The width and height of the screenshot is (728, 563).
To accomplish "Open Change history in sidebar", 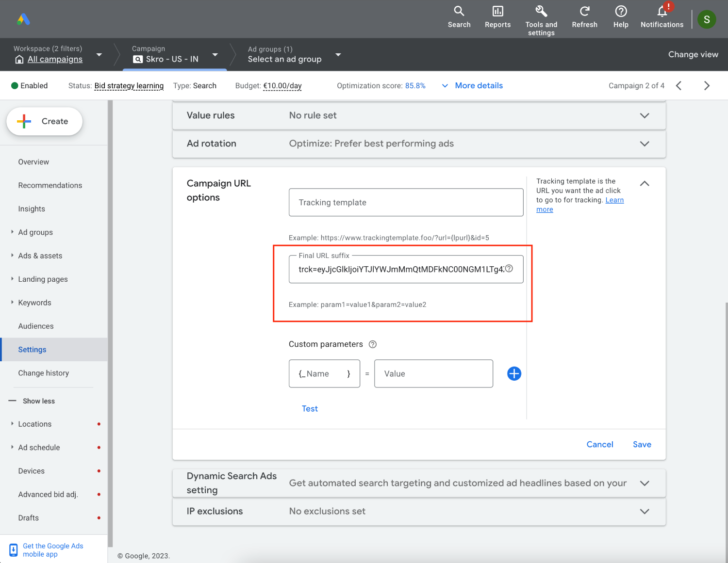I will coord(44,373).
